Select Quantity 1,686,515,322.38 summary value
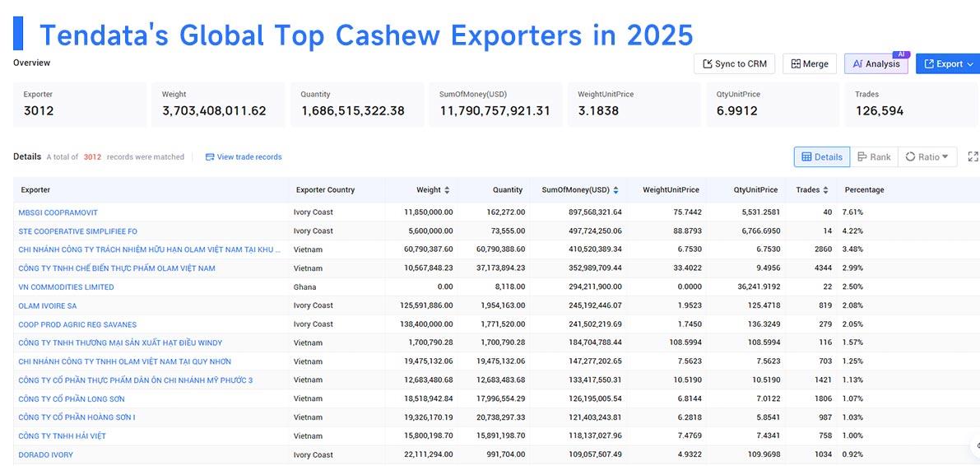The height and width of the screenshot is (466, 980). tap(352, 111)
